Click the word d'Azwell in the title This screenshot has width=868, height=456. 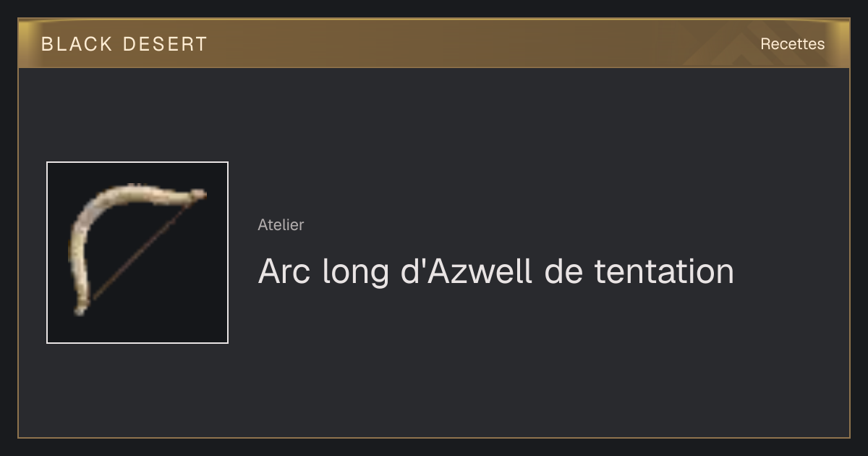pyautogui.click(x=467, y=271)
